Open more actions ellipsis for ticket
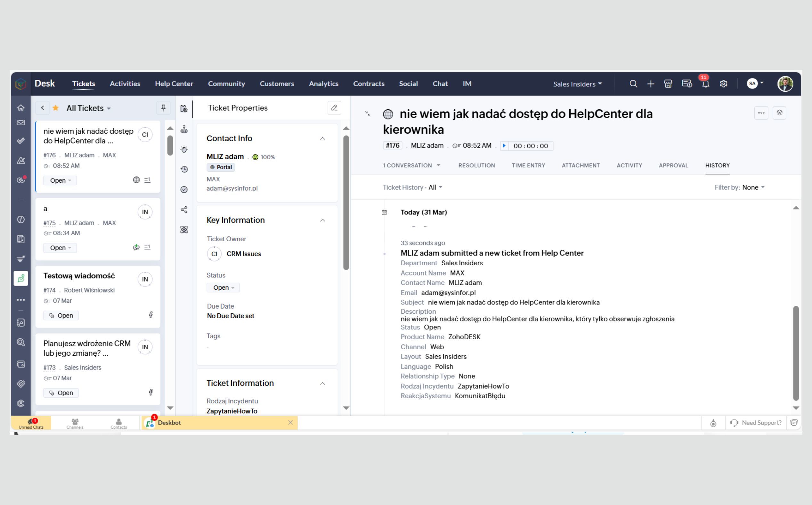Image resolution: width=812 pixels, height=505 pixels. tap(761, 113)
